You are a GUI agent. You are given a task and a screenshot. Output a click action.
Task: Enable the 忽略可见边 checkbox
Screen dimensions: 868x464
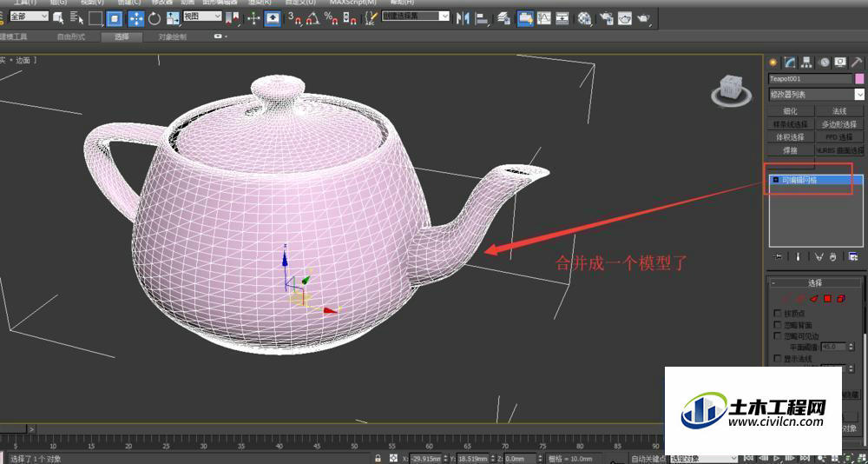(x=778, y=336)
